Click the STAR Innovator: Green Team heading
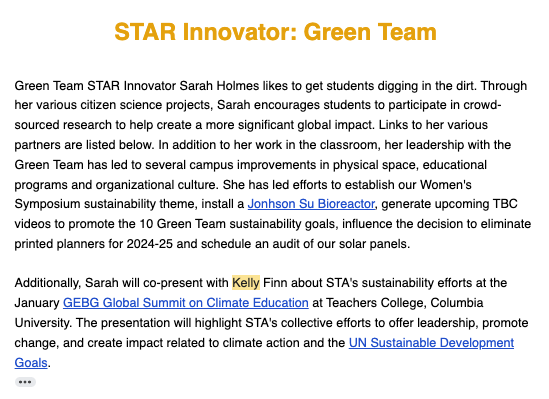This screenshot has height=399, width=549. click(x=275, y=32)
